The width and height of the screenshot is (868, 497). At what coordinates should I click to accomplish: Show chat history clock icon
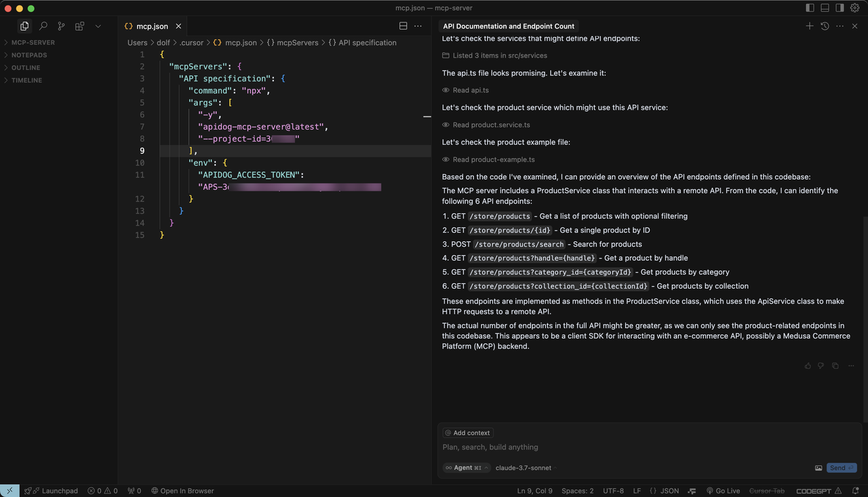(825, 26)
